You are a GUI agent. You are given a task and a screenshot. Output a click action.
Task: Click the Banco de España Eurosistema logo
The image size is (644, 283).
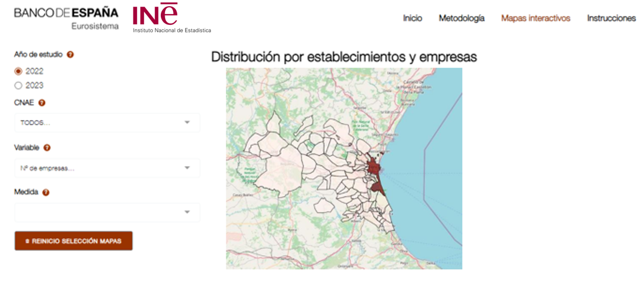pyautogui.click(x=66, y=18)
